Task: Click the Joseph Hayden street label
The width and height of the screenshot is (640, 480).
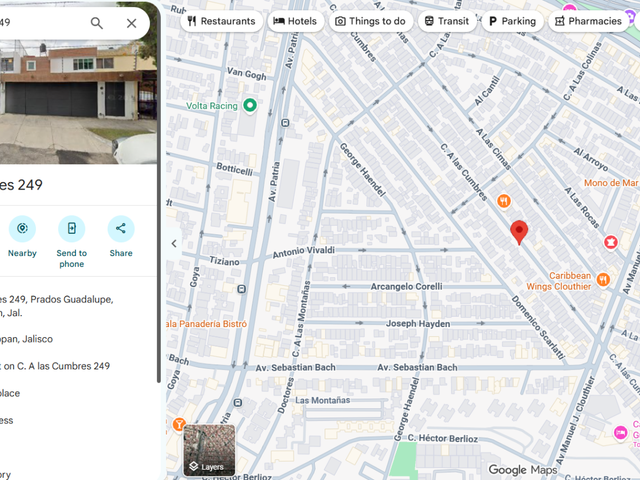Action: 418,324
